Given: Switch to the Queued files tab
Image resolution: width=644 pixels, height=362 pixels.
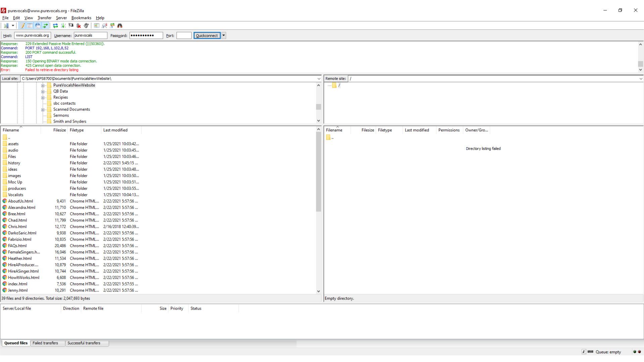Looking at the screenshot, I should coord(16,343).
